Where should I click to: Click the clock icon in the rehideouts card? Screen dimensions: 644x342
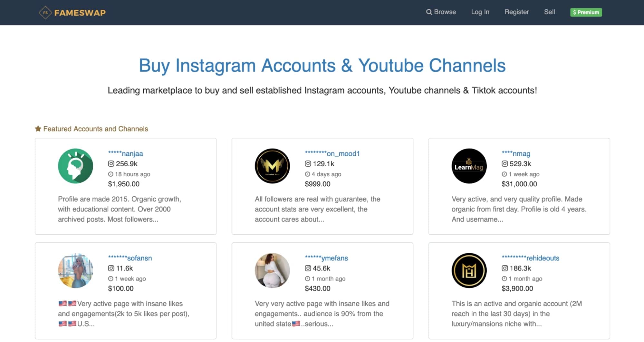click(x=504, y=278)
